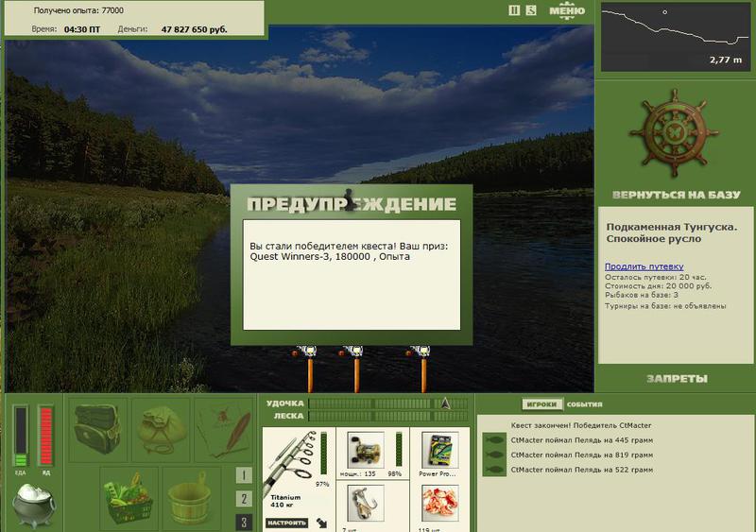756x532 pixels.
Task: Click the НАСТРОИТЬ tackle setup button
Action: pyautogui.click(x=286, y=523)
